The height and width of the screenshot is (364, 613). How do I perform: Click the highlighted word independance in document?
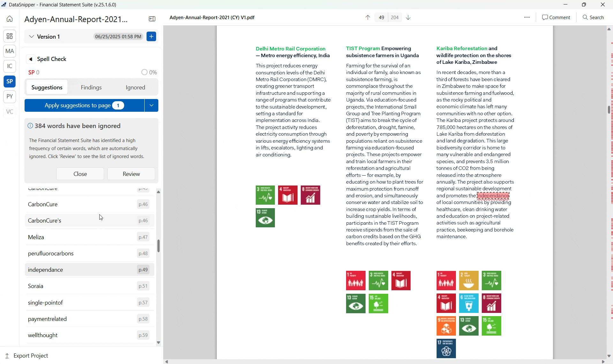(x=493, y=196)
